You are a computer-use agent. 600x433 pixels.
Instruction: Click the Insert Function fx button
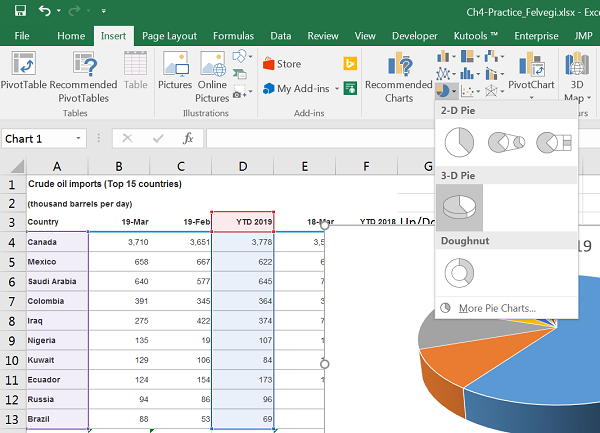[x=188, y=138]
